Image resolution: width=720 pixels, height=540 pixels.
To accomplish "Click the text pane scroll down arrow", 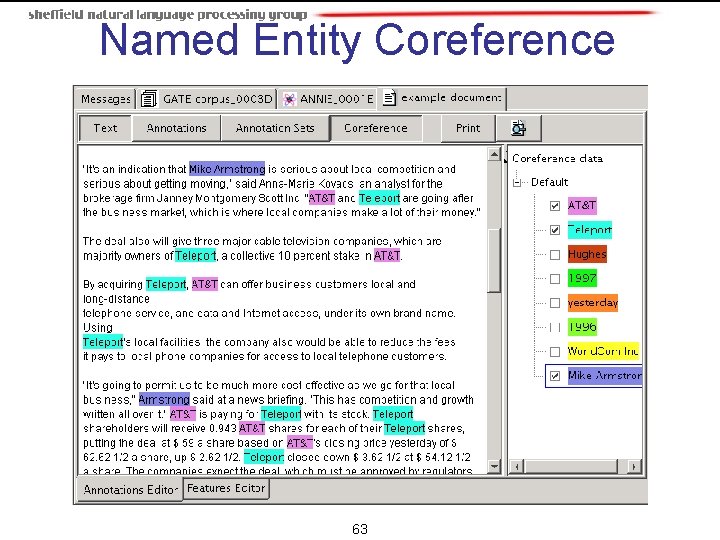I will coord(494,467).
